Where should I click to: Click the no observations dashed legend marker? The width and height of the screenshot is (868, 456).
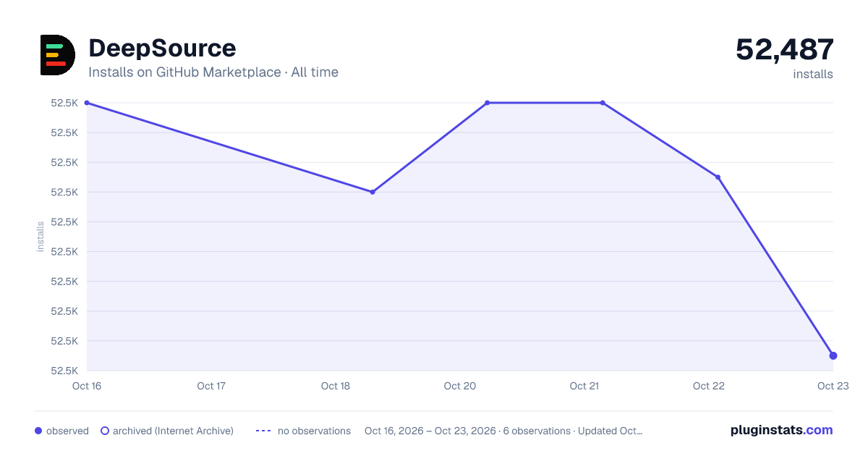tap(263, 431)
